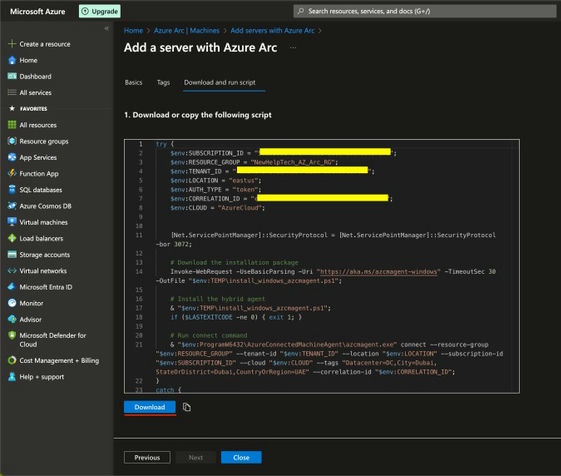The width and height of the screenshot is (561, 476).
Task: Open Microsoft Entra ID
Action: point(40,287)
